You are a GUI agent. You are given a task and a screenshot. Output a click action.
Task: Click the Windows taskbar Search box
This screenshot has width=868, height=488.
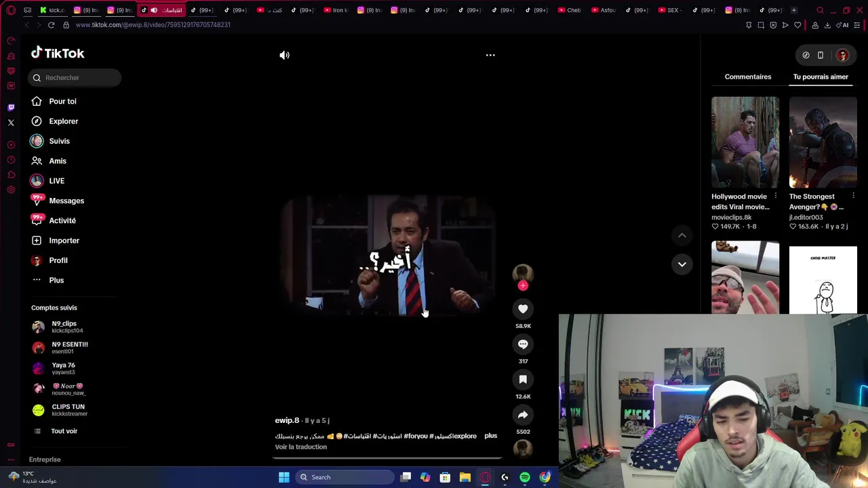(x=345, y=477)
